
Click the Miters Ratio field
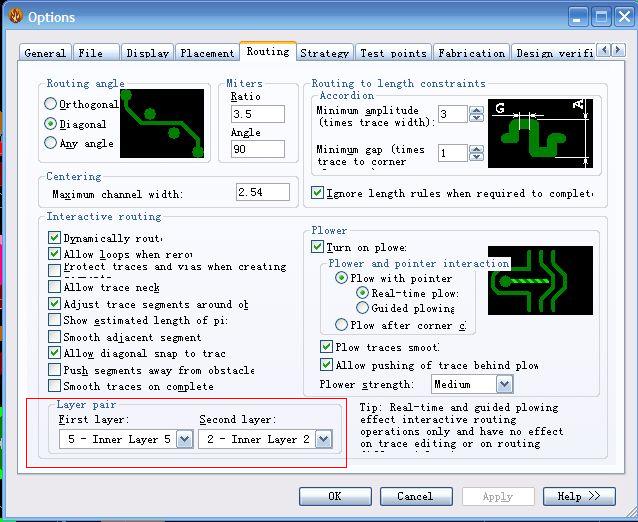pos(258,114)
